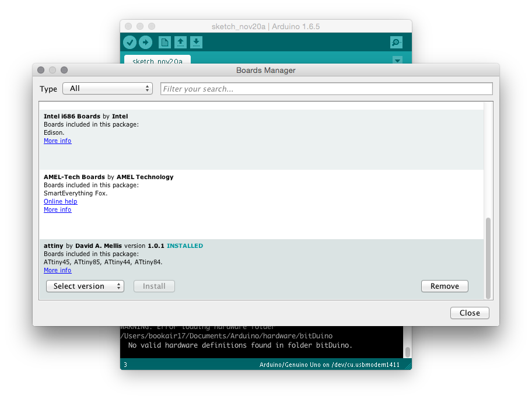Click the close window button of Boards Manager
The height and width of the screenshot is (399, 532).
(41, 70)
